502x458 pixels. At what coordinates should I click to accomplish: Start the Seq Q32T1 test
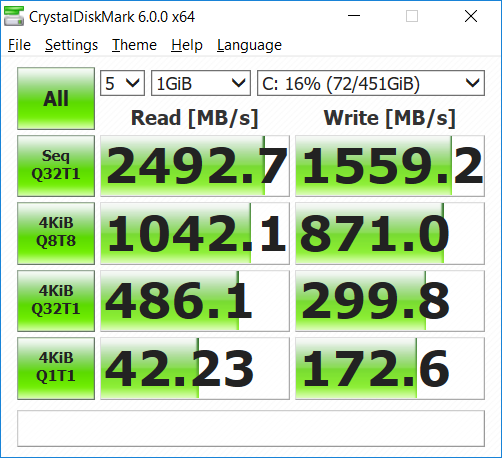(x=56, y=166)
